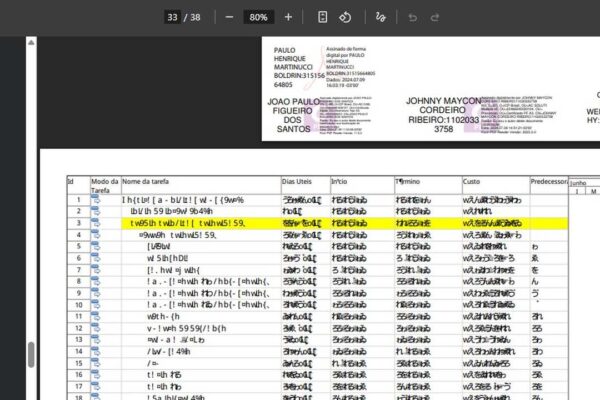
Task: Click the task mode icon in row 2
Action: coord(95,211)
